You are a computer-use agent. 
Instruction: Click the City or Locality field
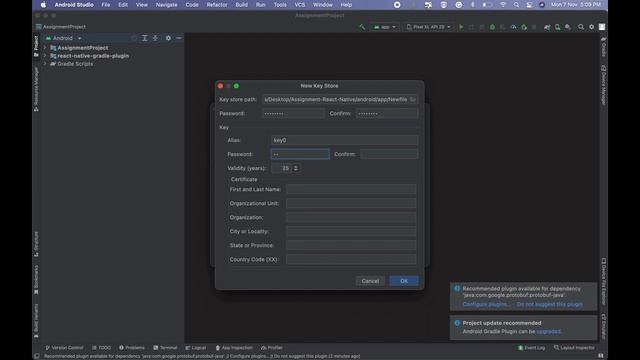click(351, 231)
